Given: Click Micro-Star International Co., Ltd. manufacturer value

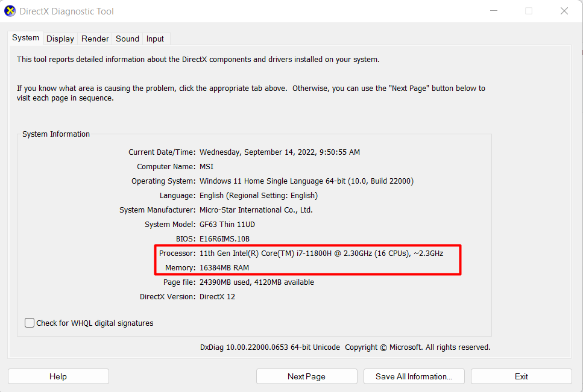Looking at the screenshot, I should 256,210.
